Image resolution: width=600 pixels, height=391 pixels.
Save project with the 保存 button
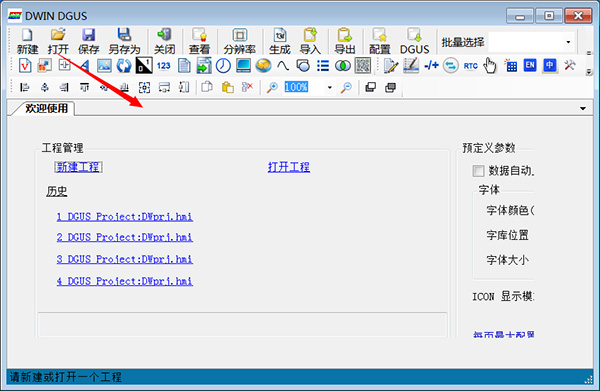[88, 41]
